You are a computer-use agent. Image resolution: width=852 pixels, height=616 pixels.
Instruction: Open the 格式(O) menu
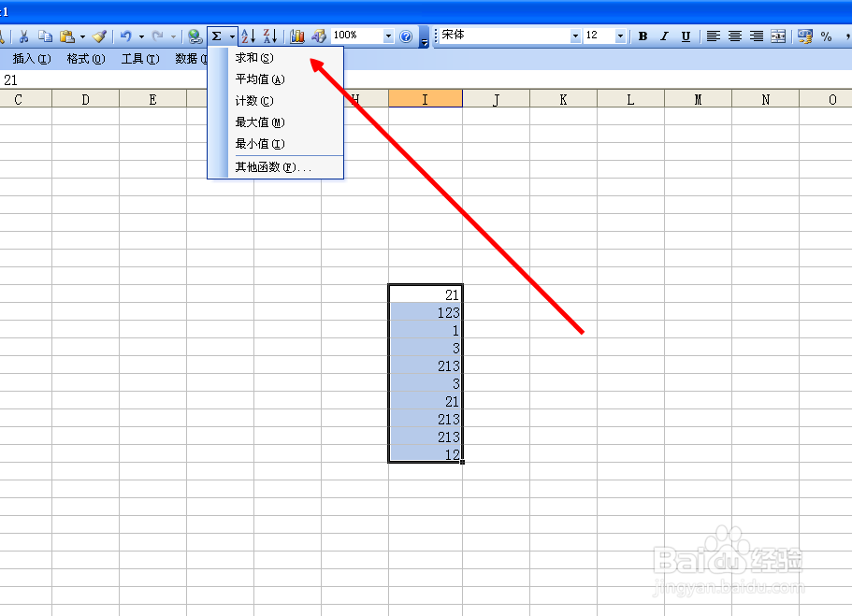click(x=86, y=59)
